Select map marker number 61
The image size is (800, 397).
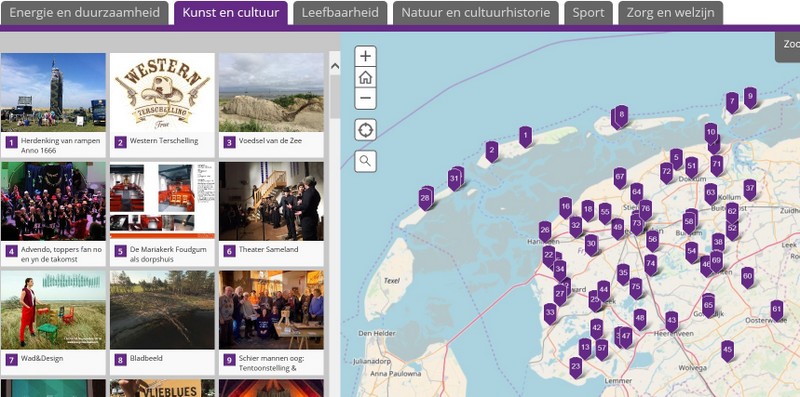point(777,310)
